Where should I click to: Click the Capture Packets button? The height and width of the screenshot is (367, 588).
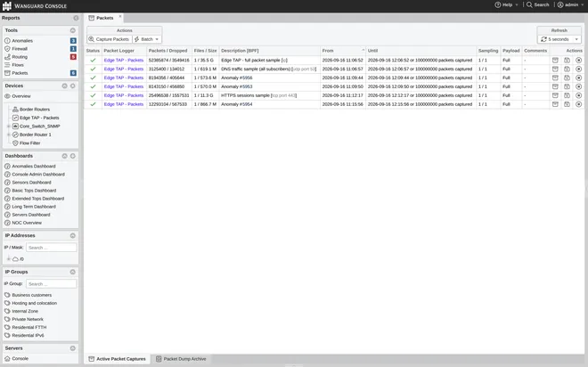110,39
